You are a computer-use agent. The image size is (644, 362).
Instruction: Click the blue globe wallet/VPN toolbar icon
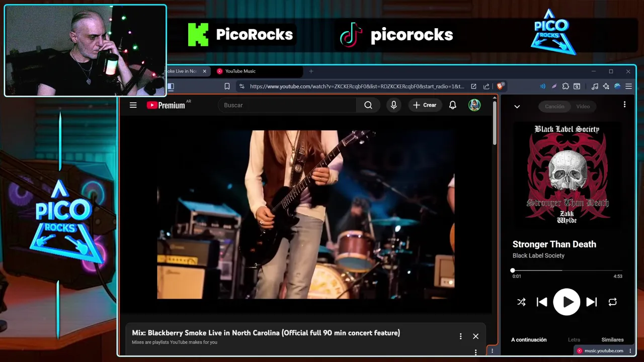tap(617, 86)
